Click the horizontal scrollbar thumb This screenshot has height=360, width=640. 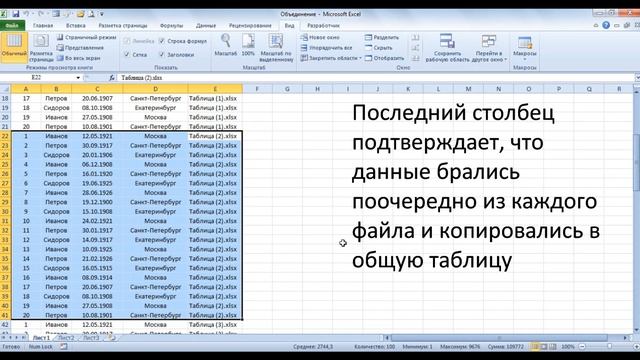coord(499,338)
